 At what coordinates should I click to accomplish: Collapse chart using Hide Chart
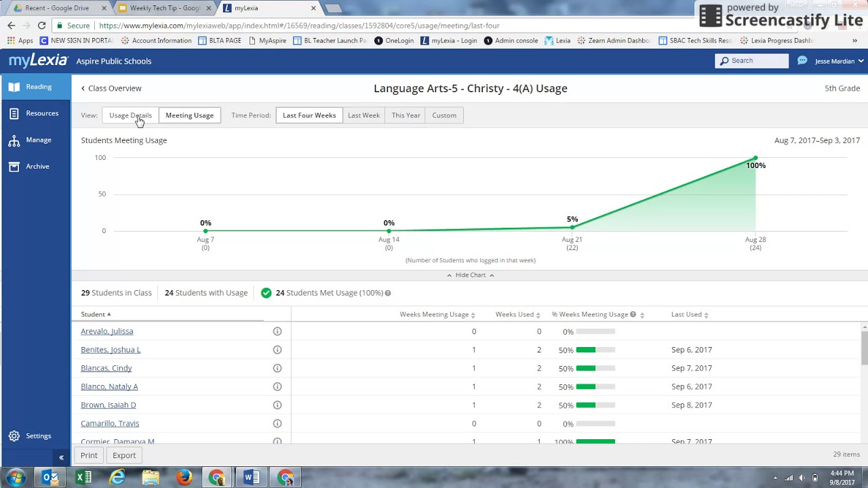470,275
